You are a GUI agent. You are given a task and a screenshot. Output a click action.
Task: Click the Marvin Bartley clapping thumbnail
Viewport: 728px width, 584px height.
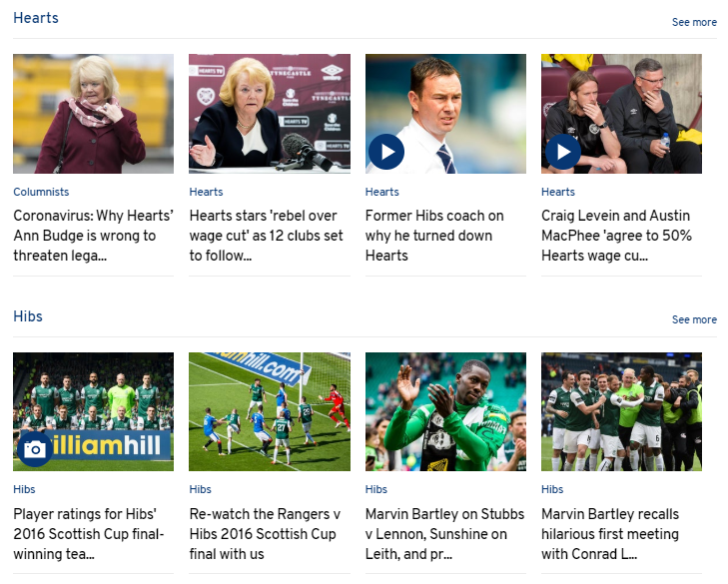(x=445, y=411)
